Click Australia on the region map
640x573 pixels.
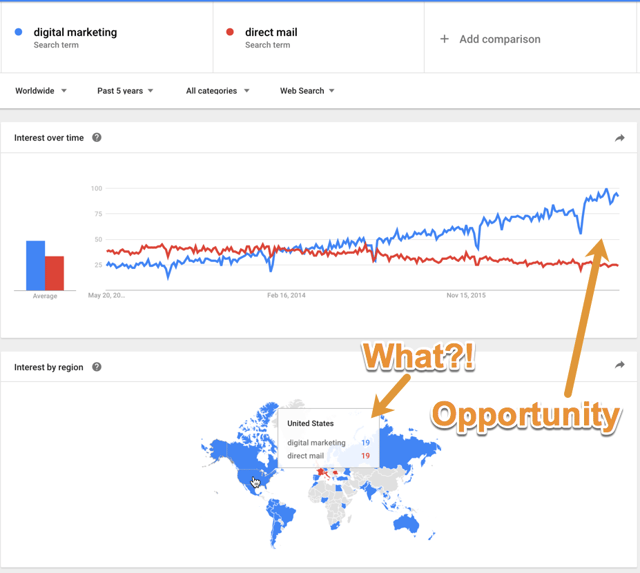(406, 523)
